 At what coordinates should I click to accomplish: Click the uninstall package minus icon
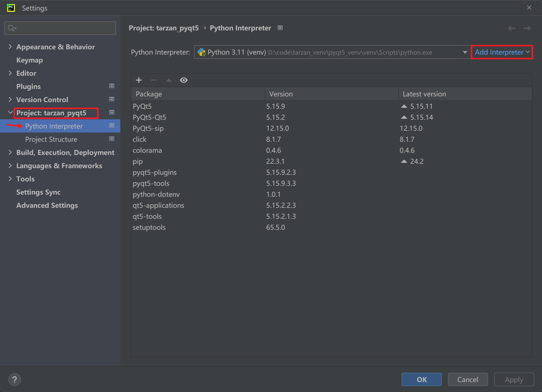154,80
